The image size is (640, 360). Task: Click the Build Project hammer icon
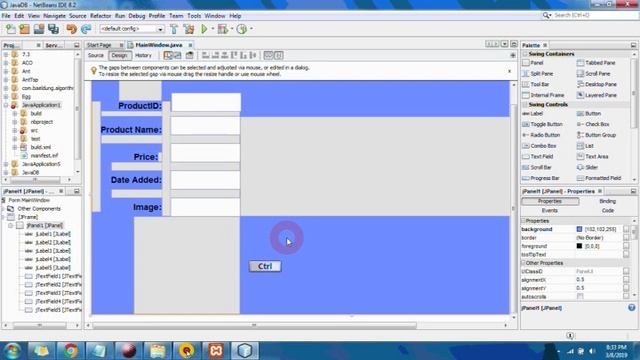[174, 29]
